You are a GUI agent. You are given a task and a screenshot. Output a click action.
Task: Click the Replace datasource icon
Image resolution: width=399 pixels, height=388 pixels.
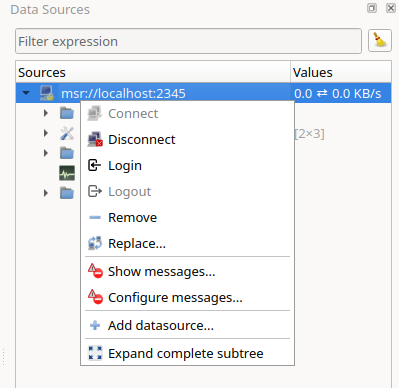pos(95,243)
